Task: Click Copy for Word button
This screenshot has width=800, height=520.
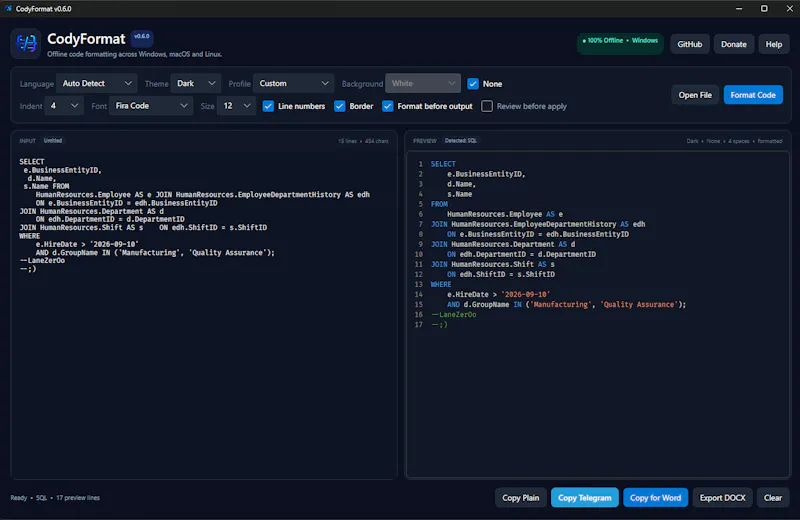Action: (655, 498)
